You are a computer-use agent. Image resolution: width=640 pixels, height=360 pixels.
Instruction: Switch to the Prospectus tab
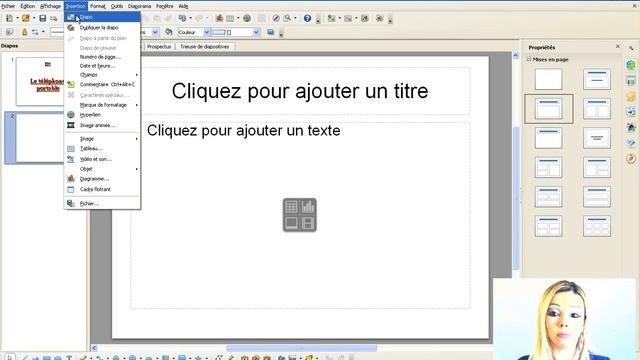coord(159,47)
